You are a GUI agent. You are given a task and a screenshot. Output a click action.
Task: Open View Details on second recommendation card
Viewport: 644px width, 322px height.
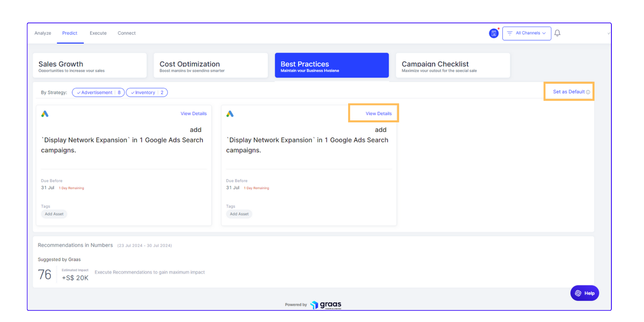tap(378, 114)
